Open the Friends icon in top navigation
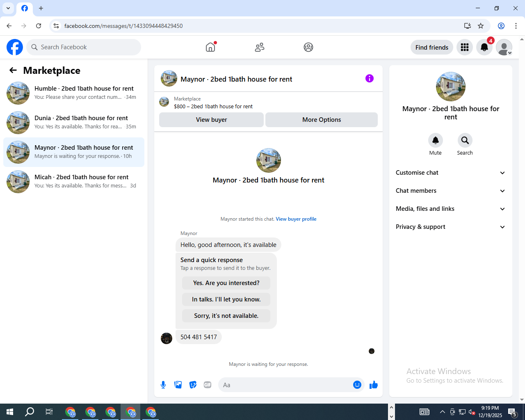Screen dimensions: 525x420 click(x=260, y=47)
